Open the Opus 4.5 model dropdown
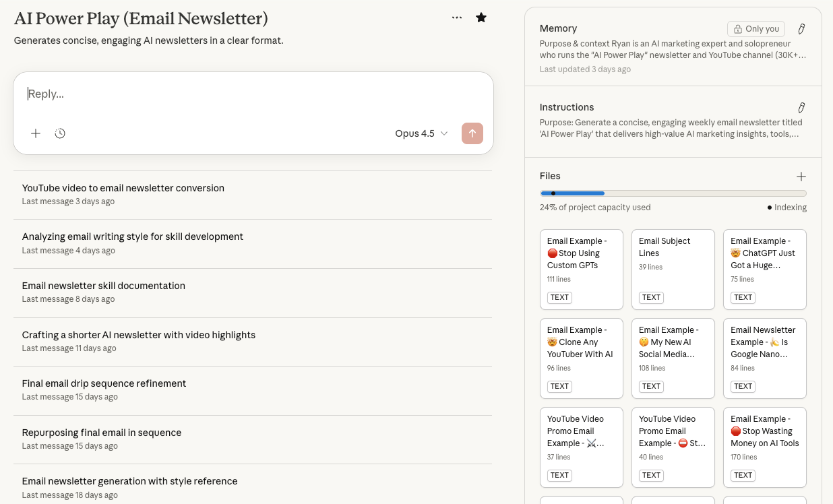Viewport: 833px width, 504px height. (x=421, y=133)
